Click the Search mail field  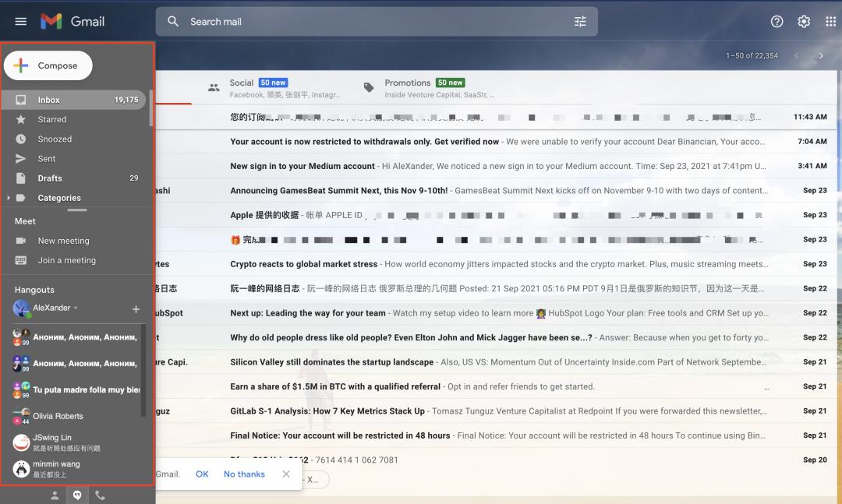[x=377, y=22]
